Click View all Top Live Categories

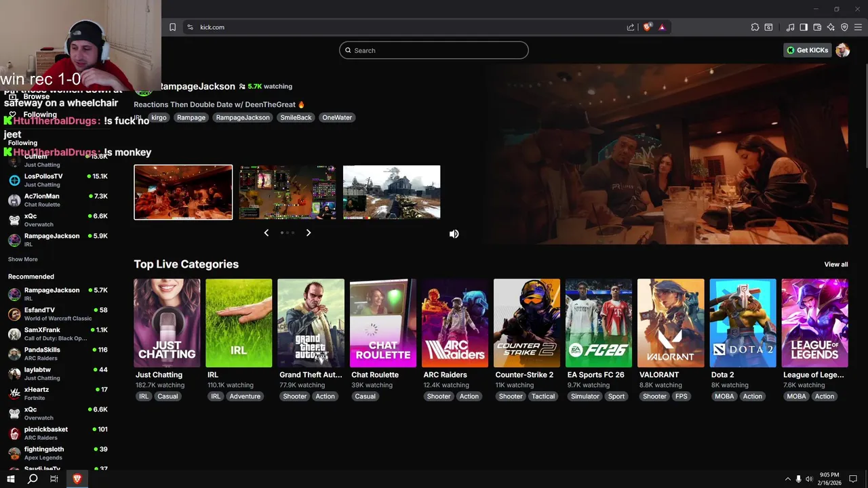[x=836, y=264]
